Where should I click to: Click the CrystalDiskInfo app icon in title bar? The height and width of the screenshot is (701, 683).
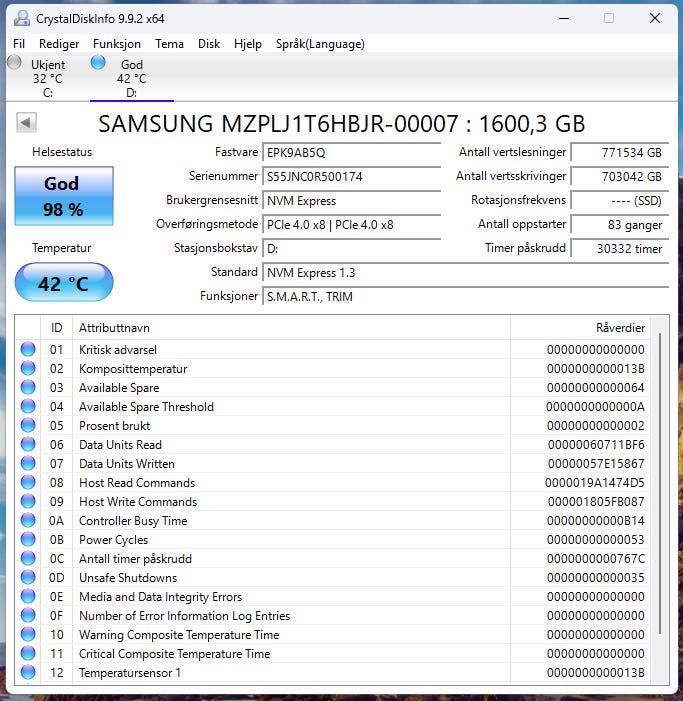pyautogui.click(x=22, y=18)
